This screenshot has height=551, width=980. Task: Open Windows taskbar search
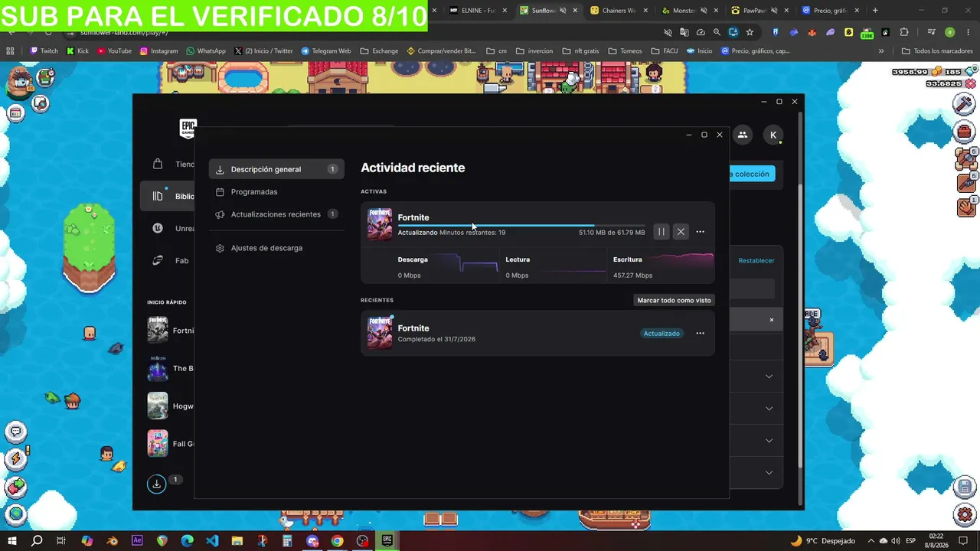(x=37, y=541)
